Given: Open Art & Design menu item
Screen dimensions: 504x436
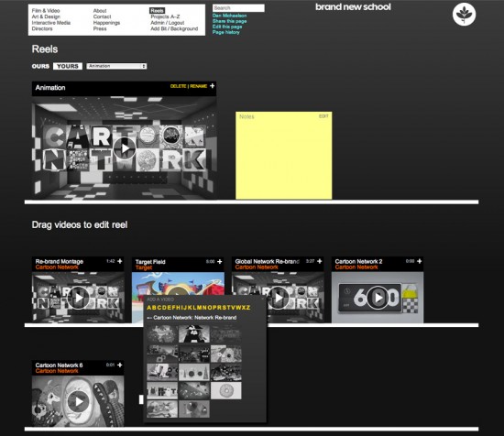Looking at the screenshot, I should tap(46, 16).
